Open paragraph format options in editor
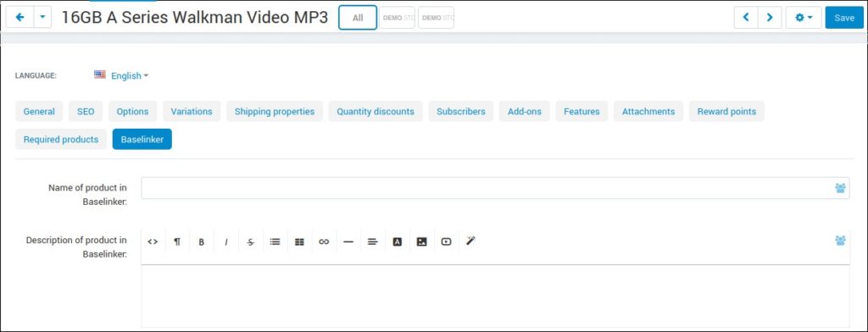The height and width of the screenshot is (332, 868). (177, 242)
